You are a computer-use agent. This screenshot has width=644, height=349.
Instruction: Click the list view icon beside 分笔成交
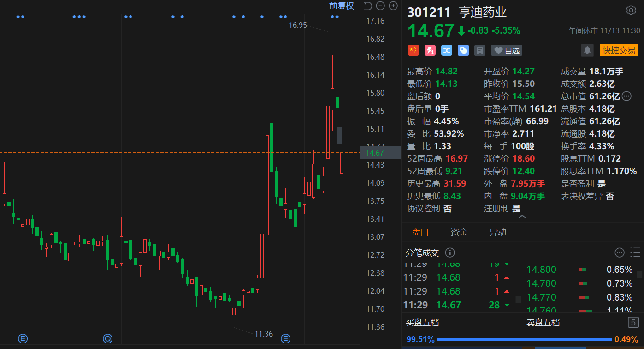pos(635,252)
